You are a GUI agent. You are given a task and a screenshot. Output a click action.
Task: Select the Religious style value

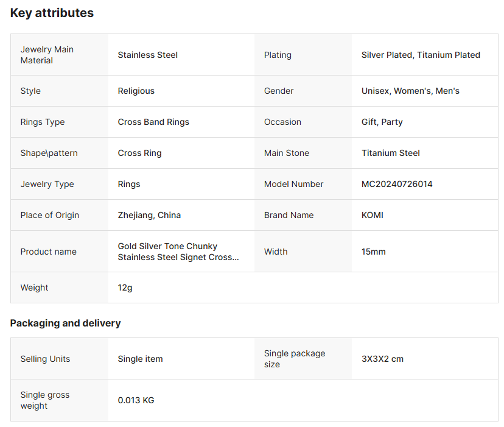click(x=136, y=91)
